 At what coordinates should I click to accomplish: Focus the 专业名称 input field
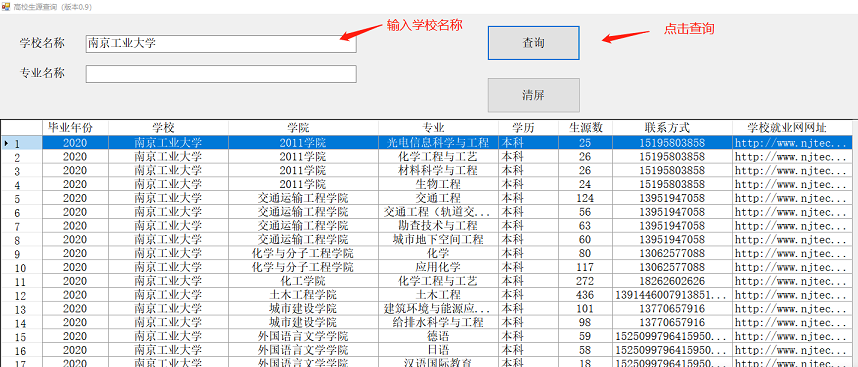221,74
